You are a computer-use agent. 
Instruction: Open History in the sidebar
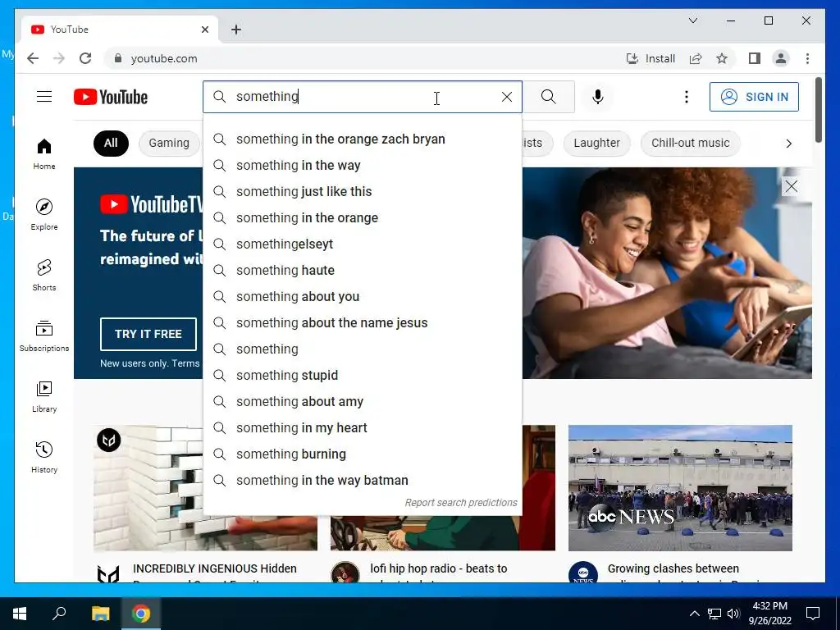tap(44, 457)
